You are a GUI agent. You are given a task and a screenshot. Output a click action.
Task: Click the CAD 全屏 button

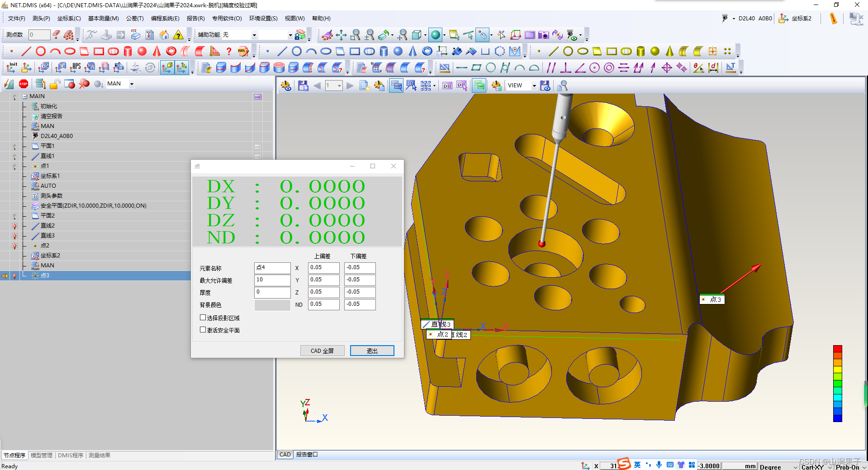tap(323, 351)
